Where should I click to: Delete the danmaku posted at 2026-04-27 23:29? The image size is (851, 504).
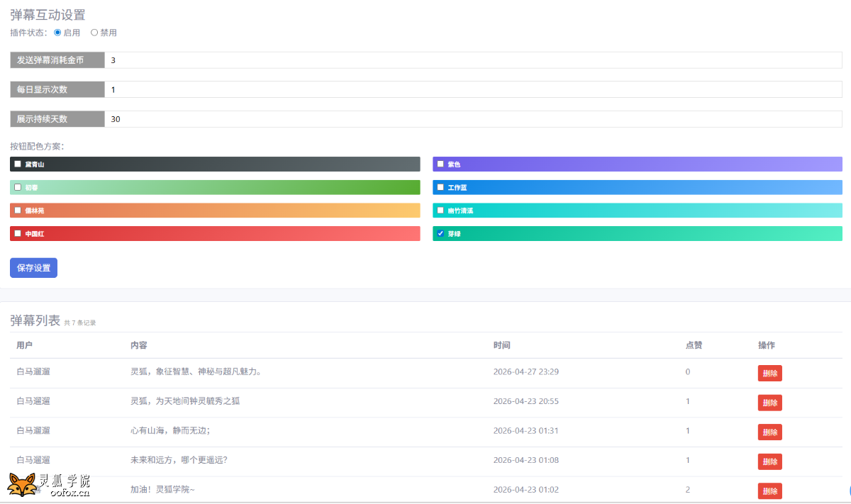click(769, 374)
